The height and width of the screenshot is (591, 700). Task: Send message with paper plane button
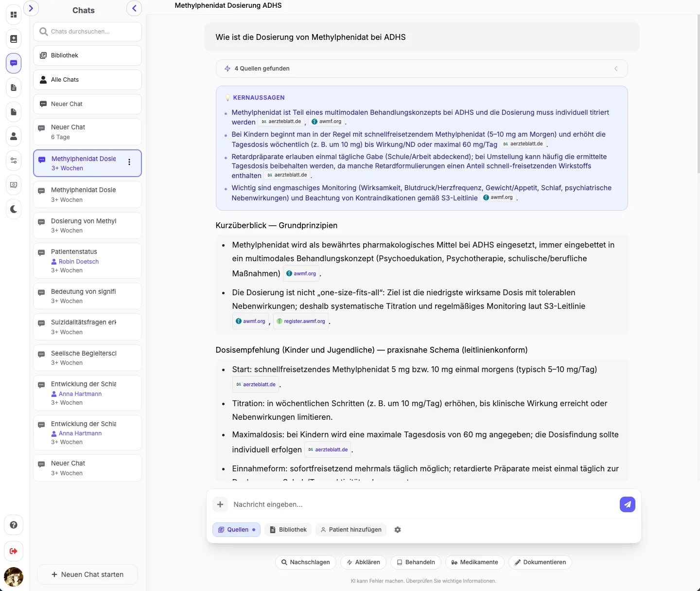pyautogui.click(x=628, y=504)
